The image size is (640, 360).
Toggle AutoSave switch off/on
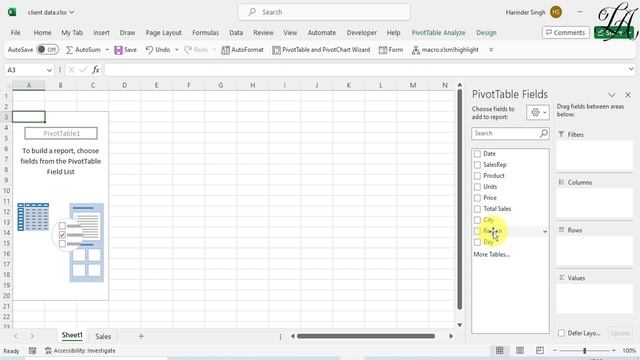click(x=47, y=50)
